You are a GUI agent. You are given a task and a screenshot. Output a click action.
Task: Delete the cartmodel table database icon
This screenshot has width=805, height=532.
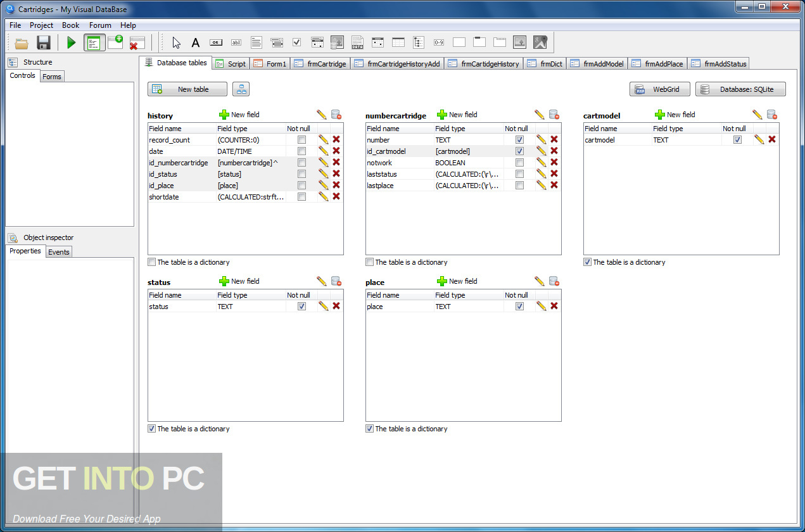[x=772, y=115]
